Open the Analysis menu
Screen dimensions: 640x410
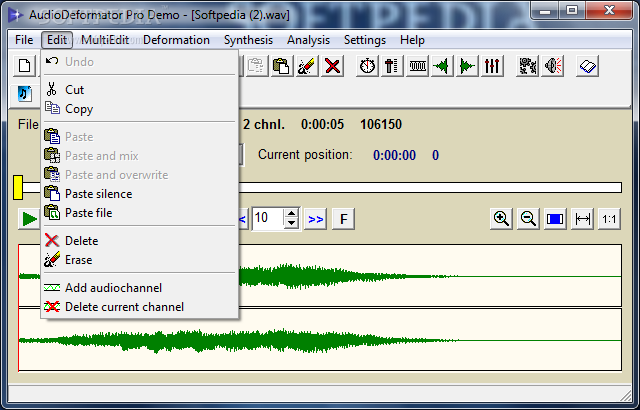(x=308, y=40)
